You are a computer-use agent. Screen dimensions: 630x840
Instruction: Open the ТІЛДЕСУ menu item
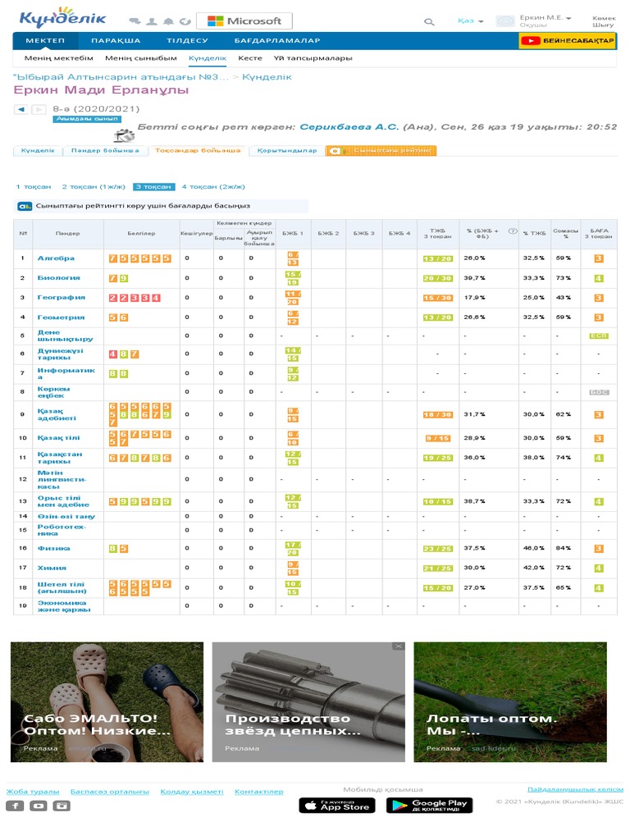188,41
